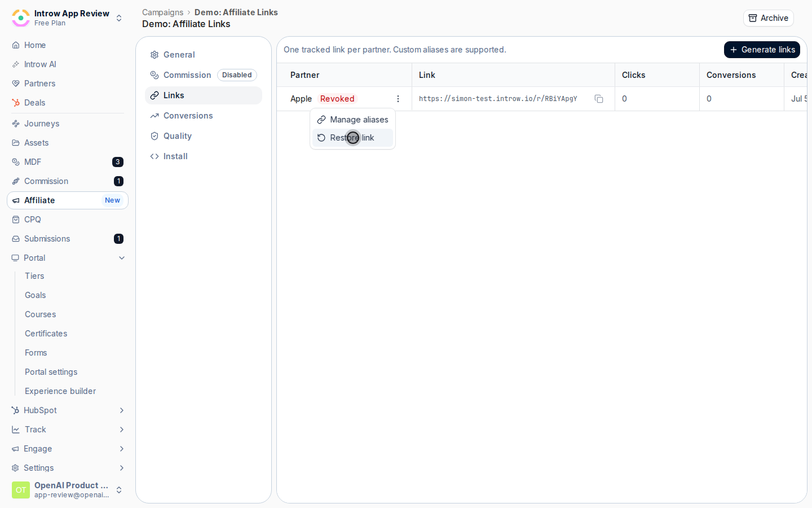
Task: Choose Restore link from the context menu
Action: (x=352, y=138)
